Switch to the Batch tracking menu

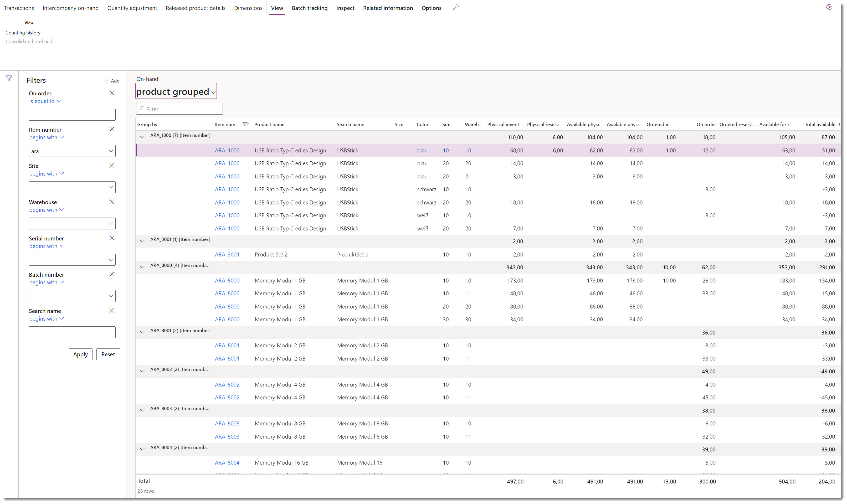(309, 8)
